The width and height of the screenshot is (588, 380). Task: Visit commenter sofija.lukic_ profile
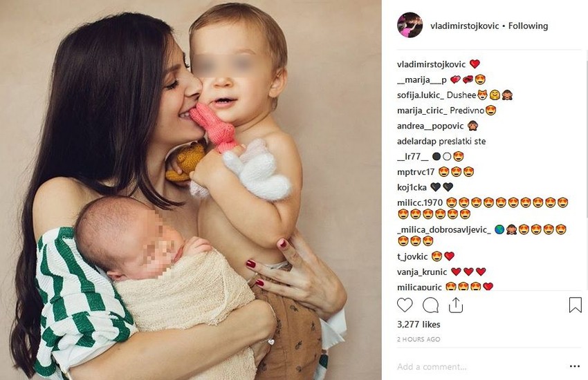(421, 95)
